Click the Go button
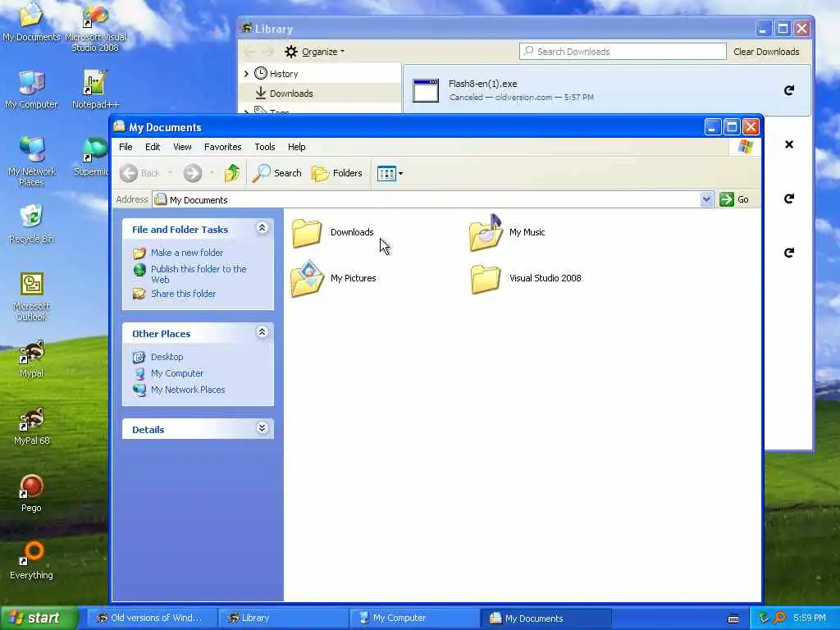 coord(734,199)
